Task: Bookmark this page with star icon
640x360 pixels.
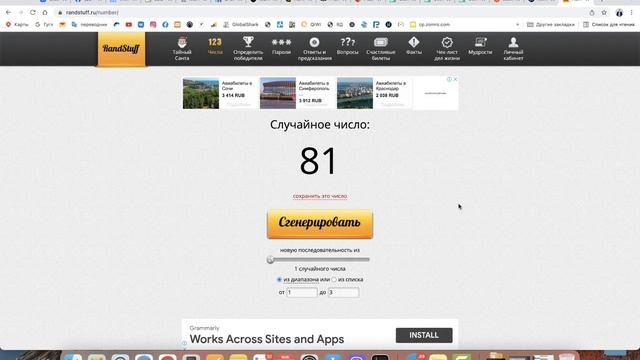Action: tap(604, 13)
